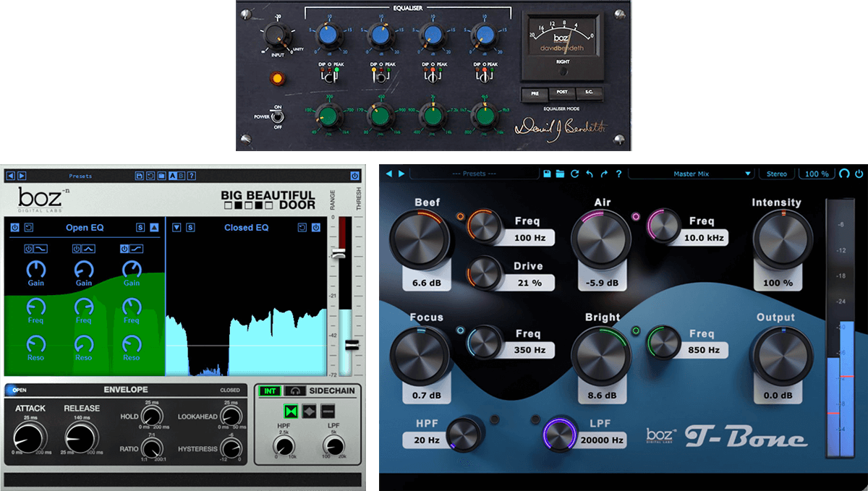The height and width of the screenshot is (491, 868).
Task: Open preset folder in Big Beautiful Door
Action: click(161, 176)
